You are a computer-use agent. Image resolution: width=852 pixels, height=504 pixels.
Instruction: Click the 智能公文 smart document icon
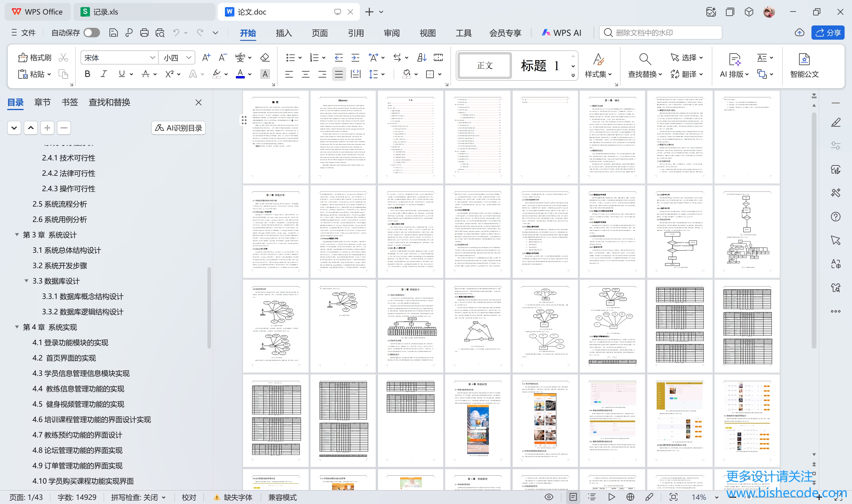pos(804,60)
